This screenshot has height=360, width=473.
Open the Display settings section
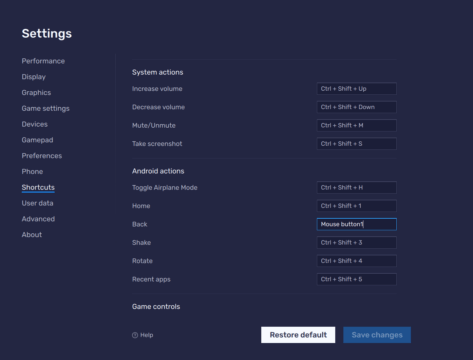pos(33,77)
